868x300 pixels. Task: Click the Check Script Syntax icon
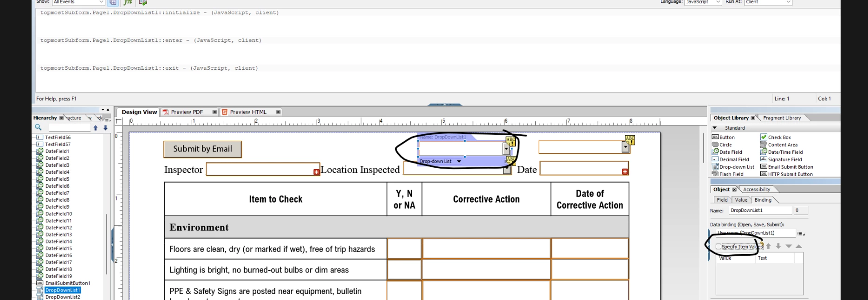(143, 2)
